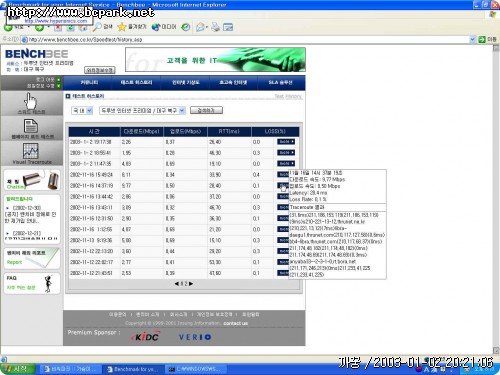This screenshot has width=500, height=375.
Task: Click detail button for download 2.53 row
Action: [x=283, y=273]
